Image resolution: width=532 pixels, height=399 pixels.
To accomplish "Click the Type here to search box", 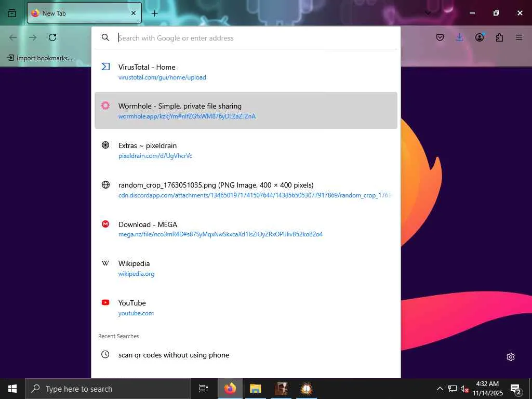I will point(108,389).
